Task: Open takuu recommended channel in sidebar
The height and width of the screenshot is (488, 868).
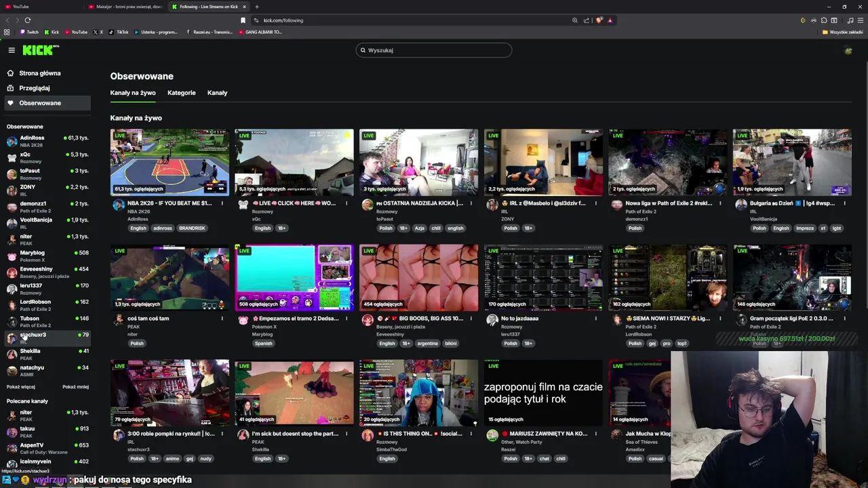Action: 47,432
